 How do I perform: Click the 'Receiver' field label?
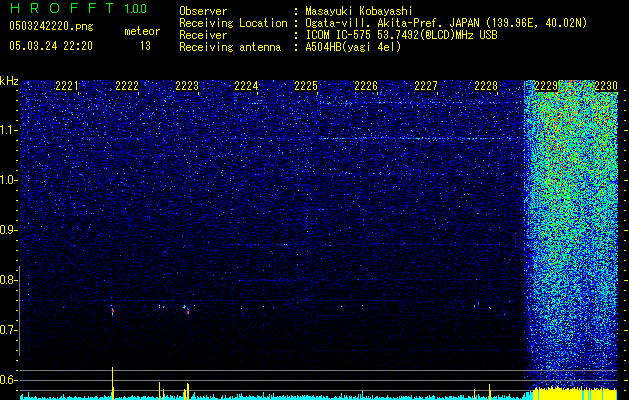tap(203, 35)
